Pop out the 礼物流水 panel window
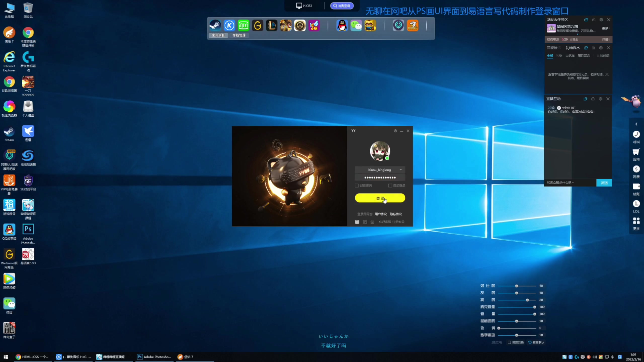The width and height of the screenshot is (644, 362). coord(586,48)
